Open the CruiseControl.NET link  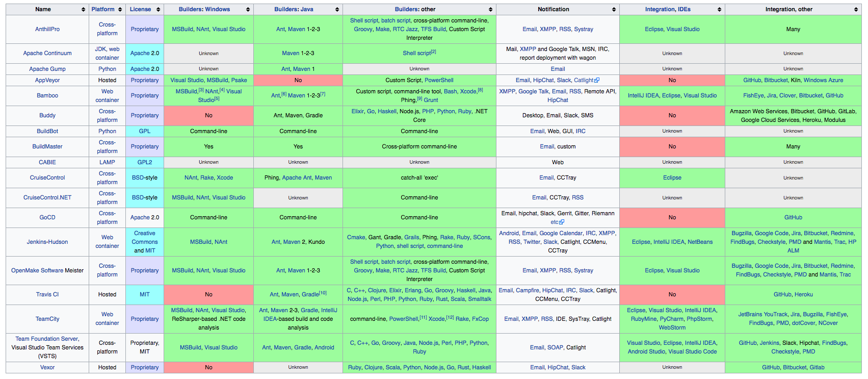pos(47,197)
